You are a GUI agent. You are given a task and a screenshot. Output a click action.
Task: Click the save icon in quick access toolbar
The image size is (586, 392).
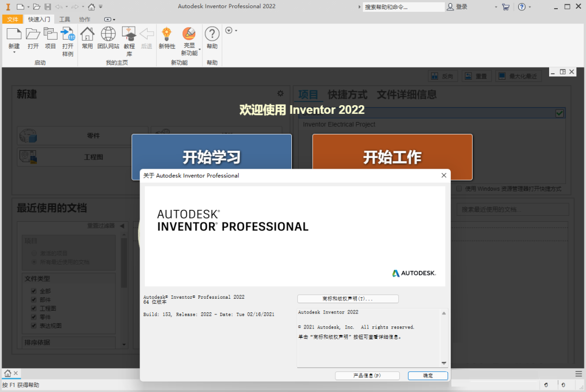[x=48, y=7]
